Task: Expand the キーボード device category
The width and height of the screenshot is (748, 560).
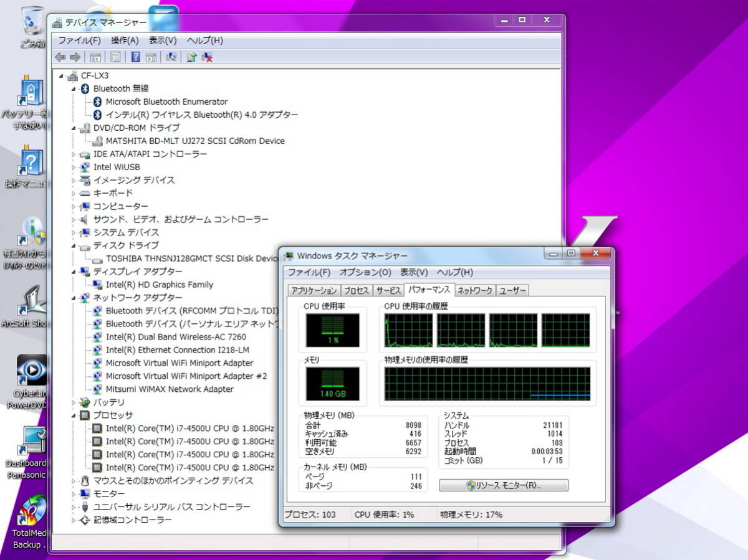Action: click(x=74, y=193)
